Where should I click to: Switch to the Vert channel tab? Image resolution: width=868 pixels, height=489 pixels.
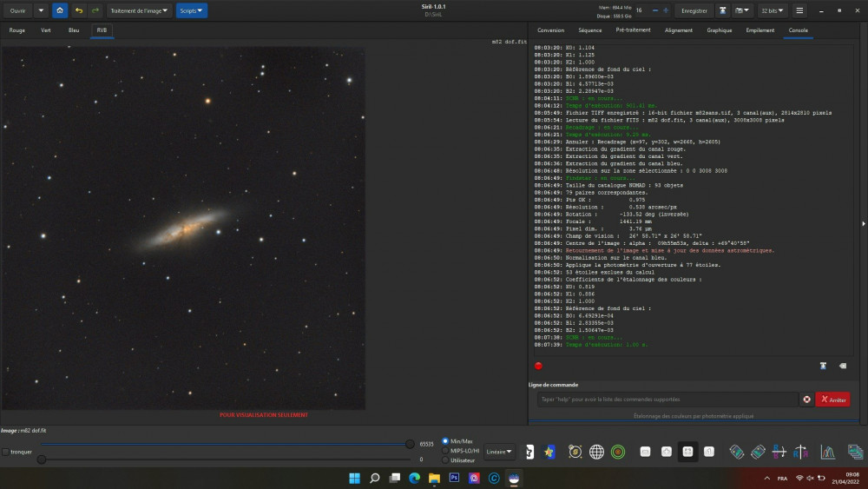click(x=46, y=30)
